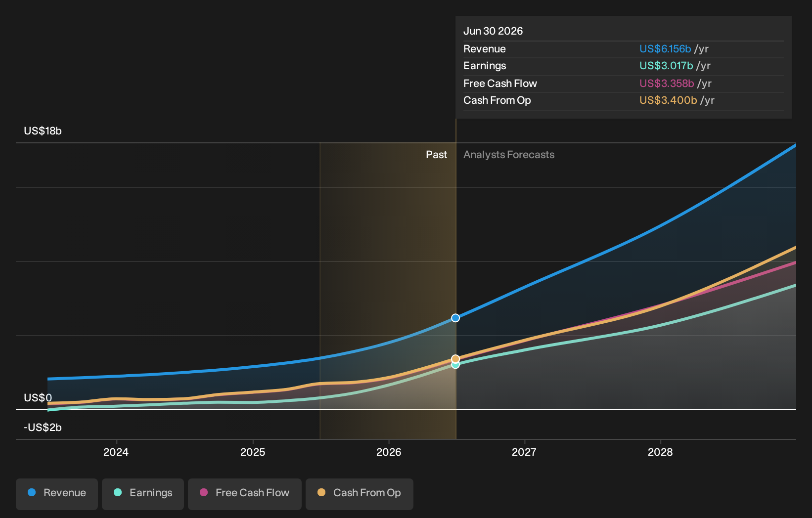Click the US$3.358b free cash flow value
Image resolution: width=812 pixels, height=518 pixels.
667,84
